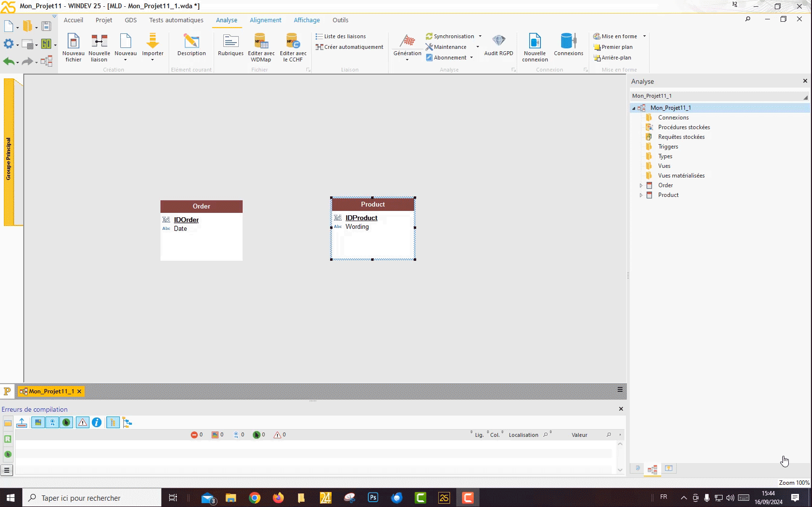
Task: Click the Nouveau fichier icon
Action: tap(73, 47)
